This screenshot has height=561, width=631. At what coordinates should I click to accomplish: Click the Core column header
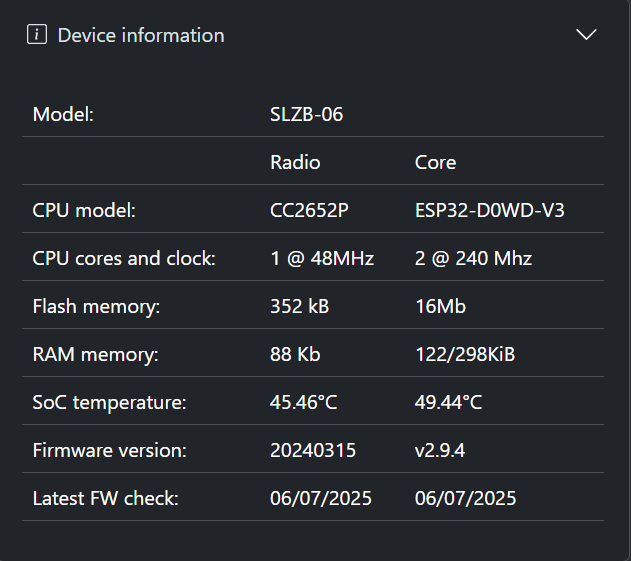click(435, 162)
